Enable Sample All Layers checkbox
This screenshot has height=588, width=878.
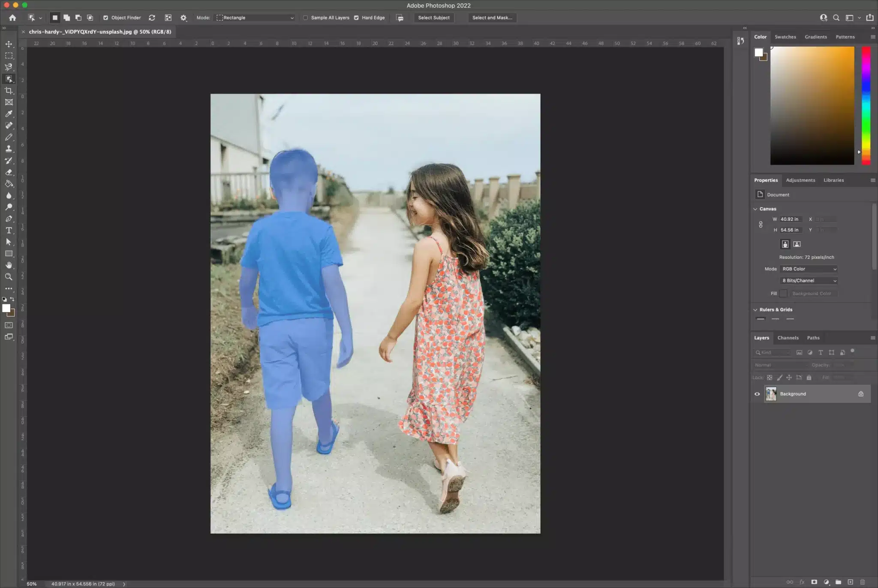coord(304,18)
